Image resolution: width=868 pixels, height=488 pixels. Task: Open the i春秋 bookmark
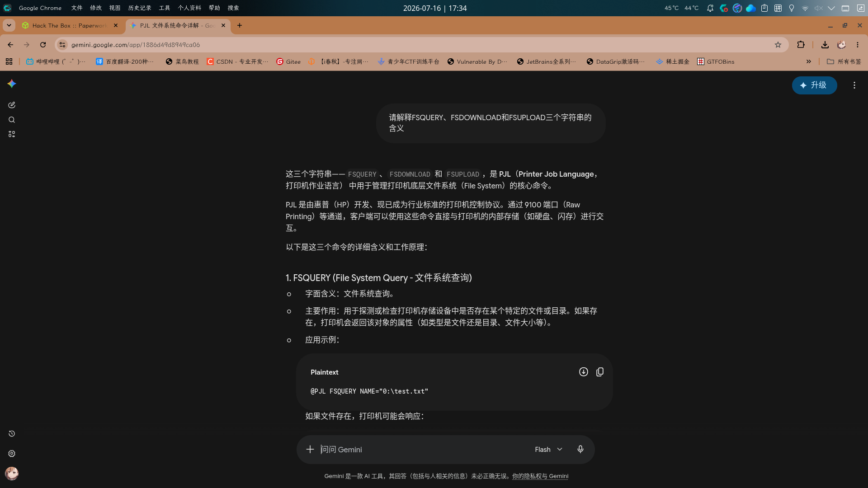tap(338, 61)
